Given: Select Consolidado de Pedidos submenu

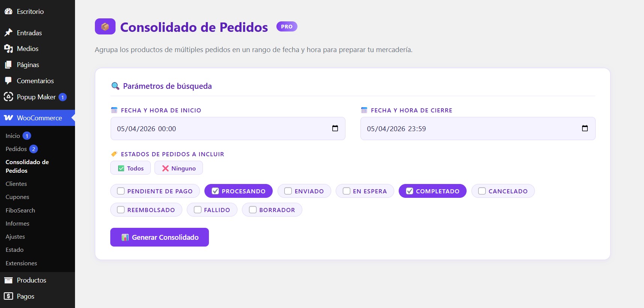Looking at the screenshot, I should (27, 166).
